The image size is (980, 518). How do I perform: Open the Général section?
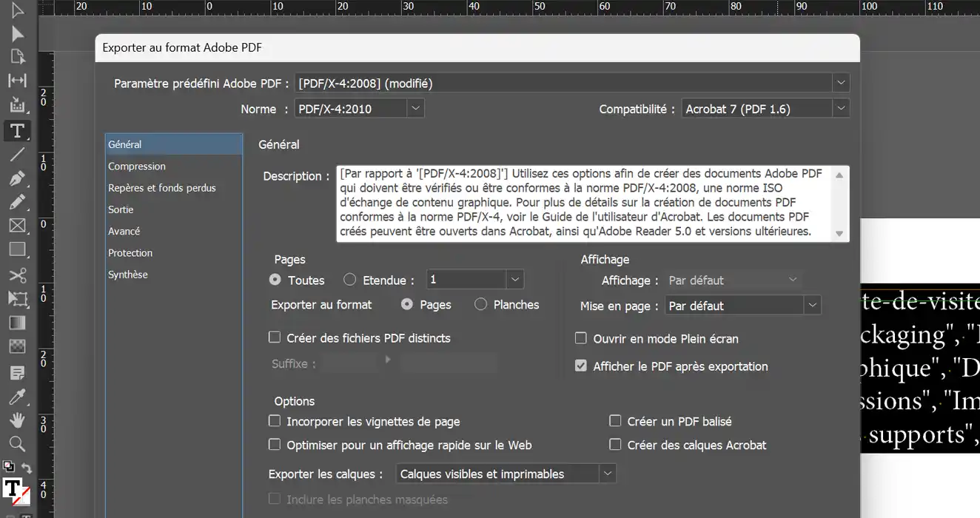tap(174, 144)
